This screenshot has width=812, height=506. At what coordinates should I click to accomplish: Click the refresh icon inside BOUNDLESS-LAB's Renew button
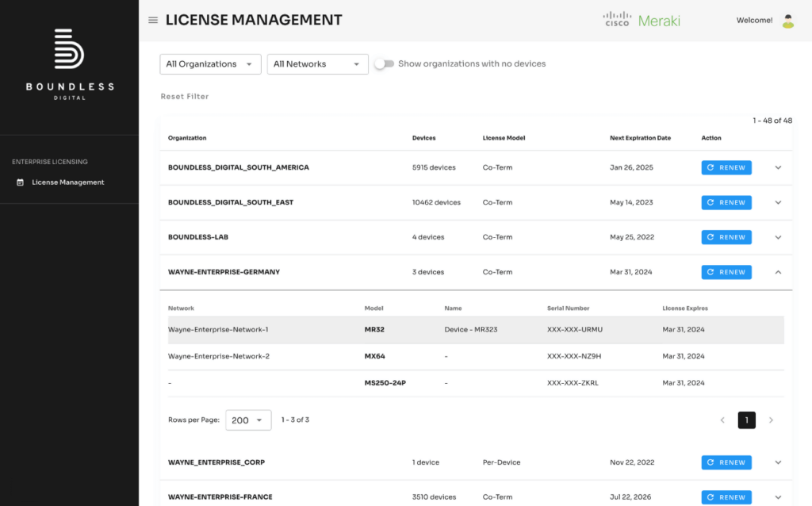click(x=710, y=237)
